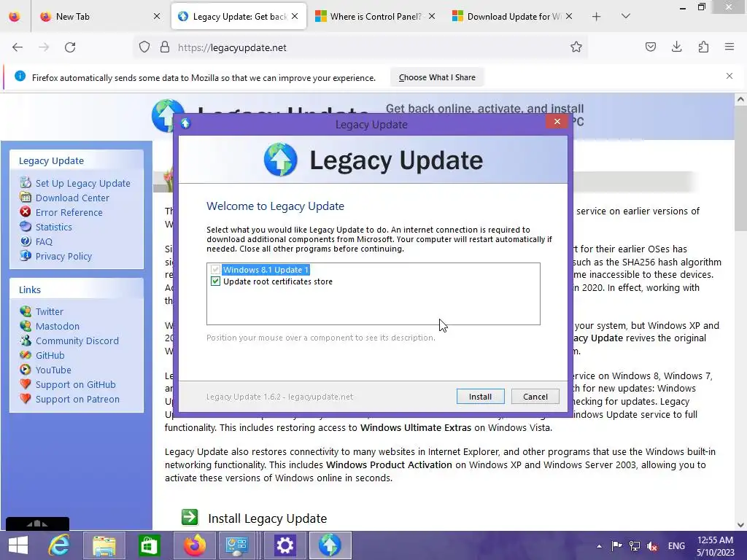
Task: Open Download Center sidebar link
Action: tap(72, 198)
